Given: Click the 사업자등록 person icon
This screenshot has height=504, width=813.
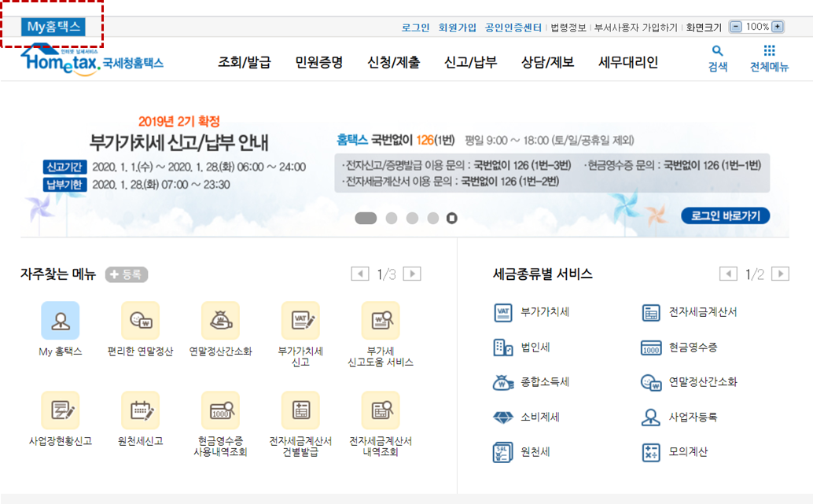Looking at the screenshot, I should pyautogui.click(x=651, y=418).
